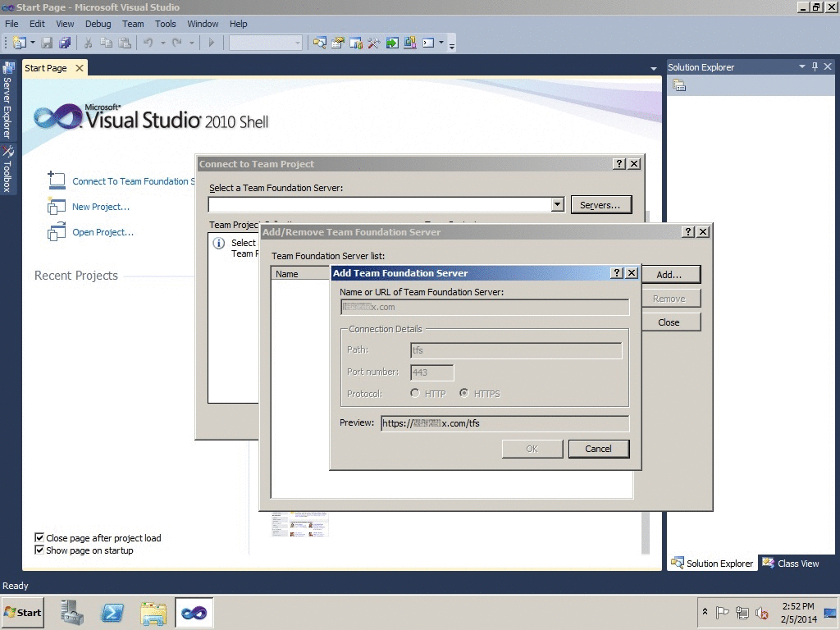
Task: Open the Team Foundation Server selection combo box
Action: (x=386, y=204)
